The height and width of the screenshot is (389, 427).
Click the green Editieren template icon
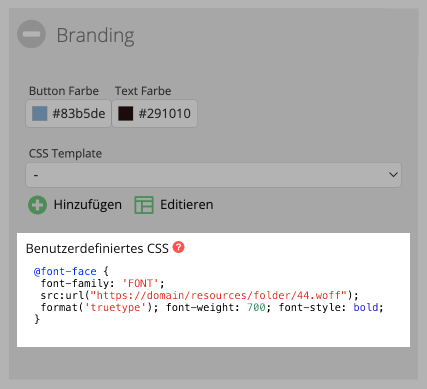[x=144, y=205]
